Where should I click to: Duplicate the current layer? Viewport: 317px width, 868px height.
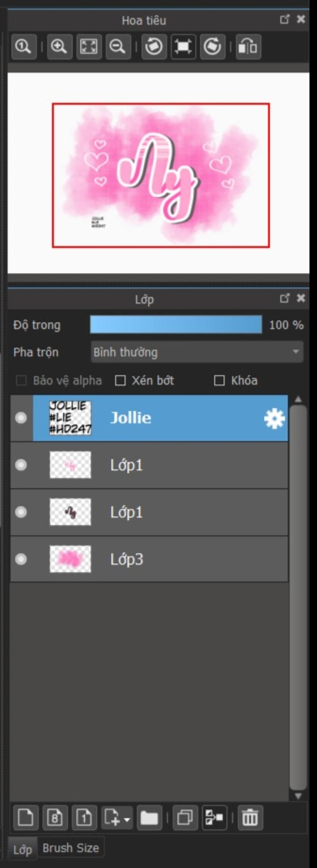coord(185,818)
